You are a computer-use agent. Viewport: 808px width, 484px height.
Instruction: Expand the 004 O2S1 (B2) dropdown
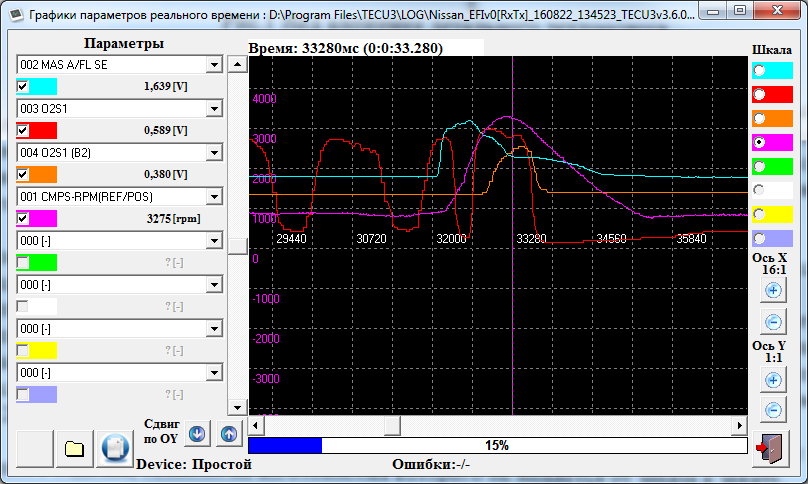point(212,152)
